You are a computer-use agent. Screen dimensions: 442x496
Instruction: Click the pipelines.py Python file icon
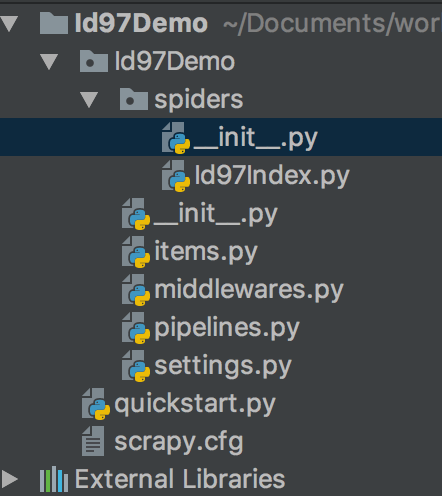pyautogui.click(x=136, y=328)
